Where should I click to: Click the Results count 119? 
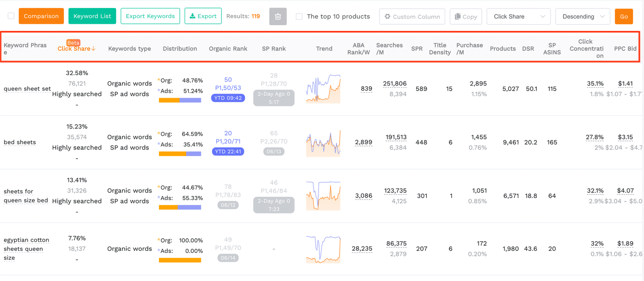[x=256, y=16]
